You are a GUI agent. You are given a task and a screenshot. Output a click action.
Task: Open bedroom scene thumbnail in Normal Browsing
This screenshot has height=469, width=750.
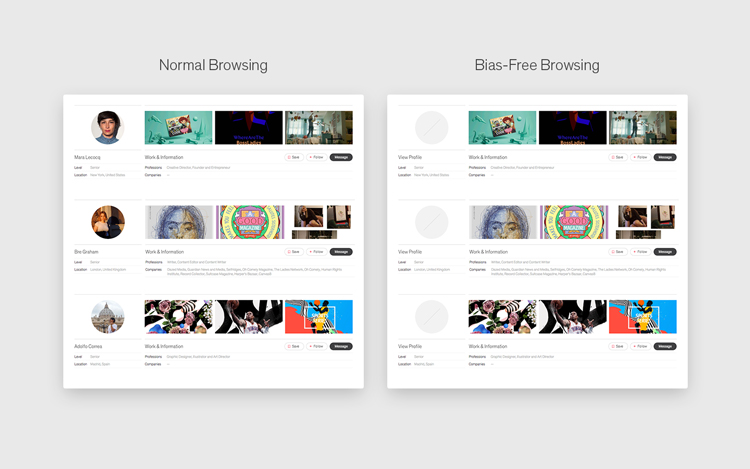coord(319,128)
